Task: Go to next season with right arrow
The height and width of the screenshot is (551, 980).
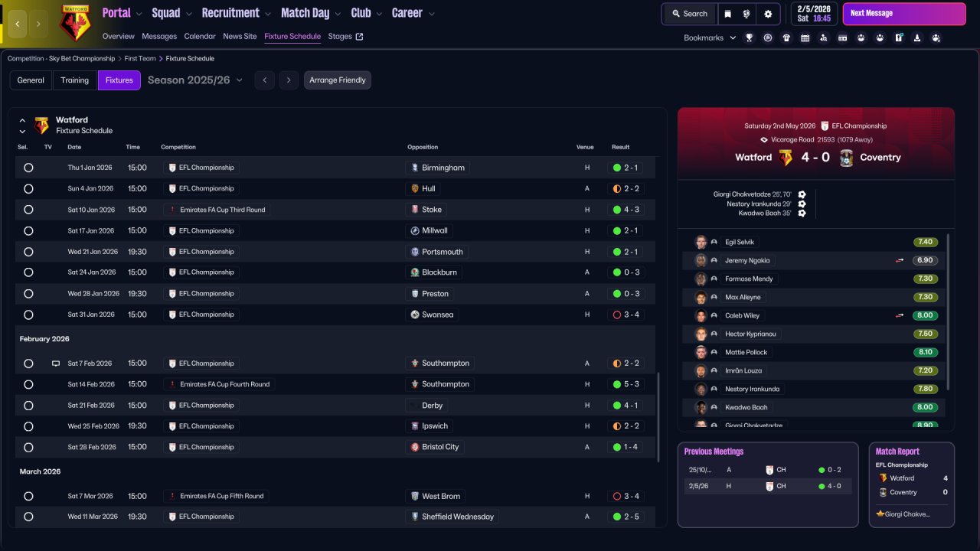Action: tap(289, 80)
